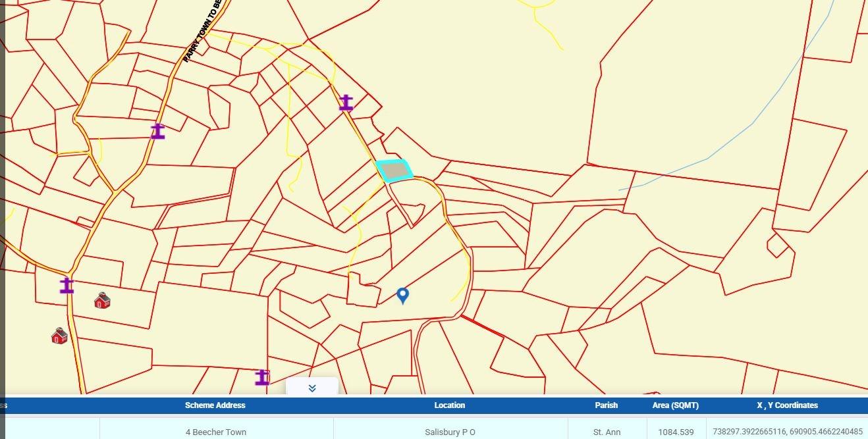Select the cyan highlighted land parcel
868x439 pixels.
[x=394, y=170]
